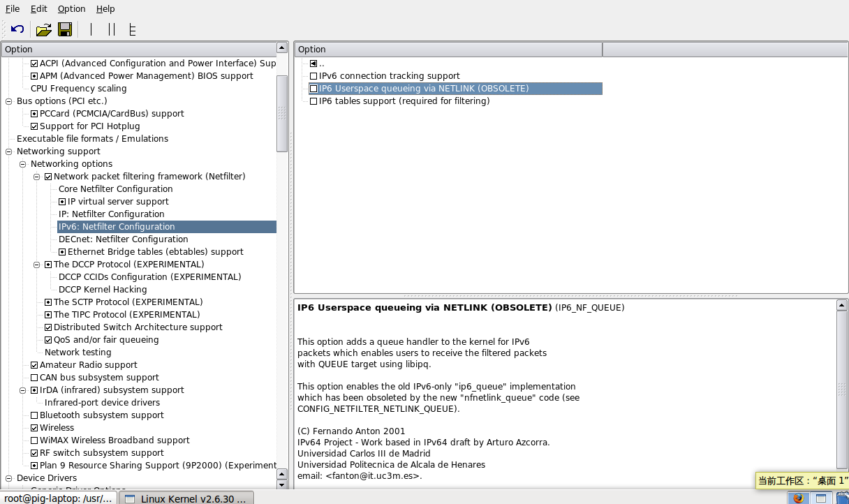The height and width of the screenshot is (504, 849).
Task: Select DCCP CCIDs Configuration entry
Action: 150,277
